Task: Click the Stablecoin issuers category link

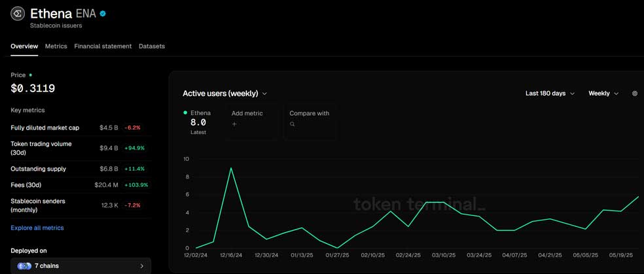Action: click(56, 26)
